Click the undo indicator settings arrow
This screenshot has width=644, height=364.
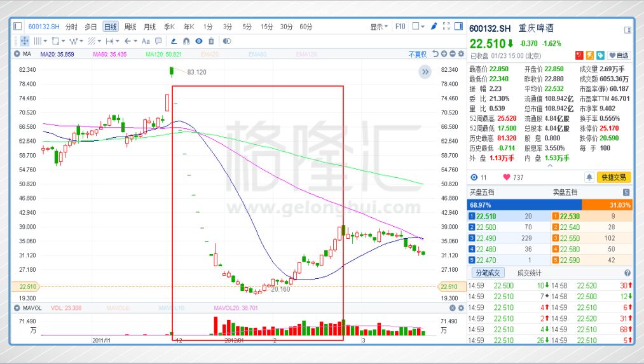435,54
